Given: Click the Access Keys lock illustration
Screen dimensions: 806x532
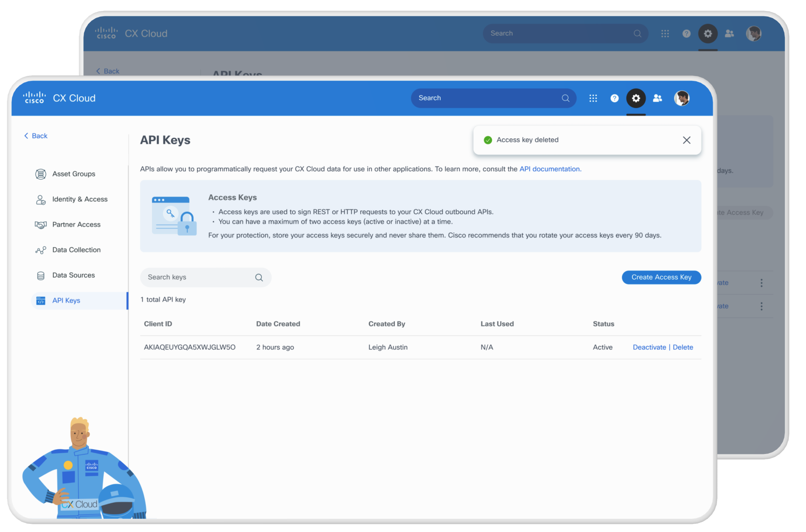Looking at the screenshot, I should 174,216.
